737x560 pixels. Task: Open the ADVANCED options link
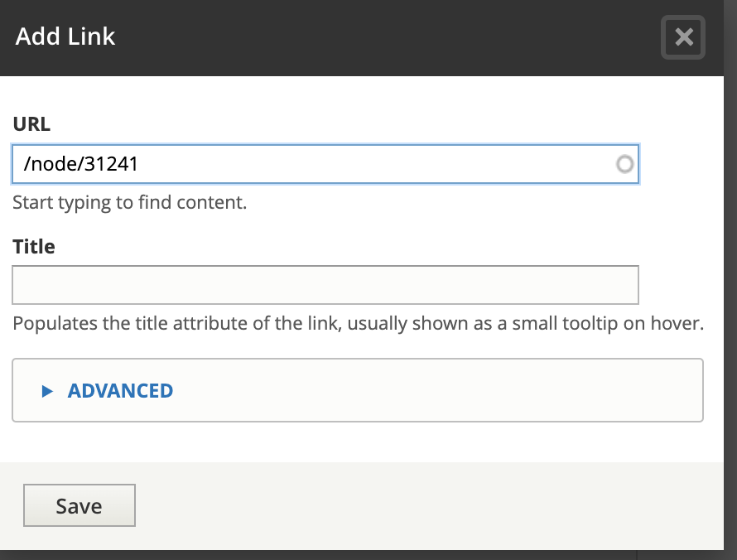click(x=120, y=391)
